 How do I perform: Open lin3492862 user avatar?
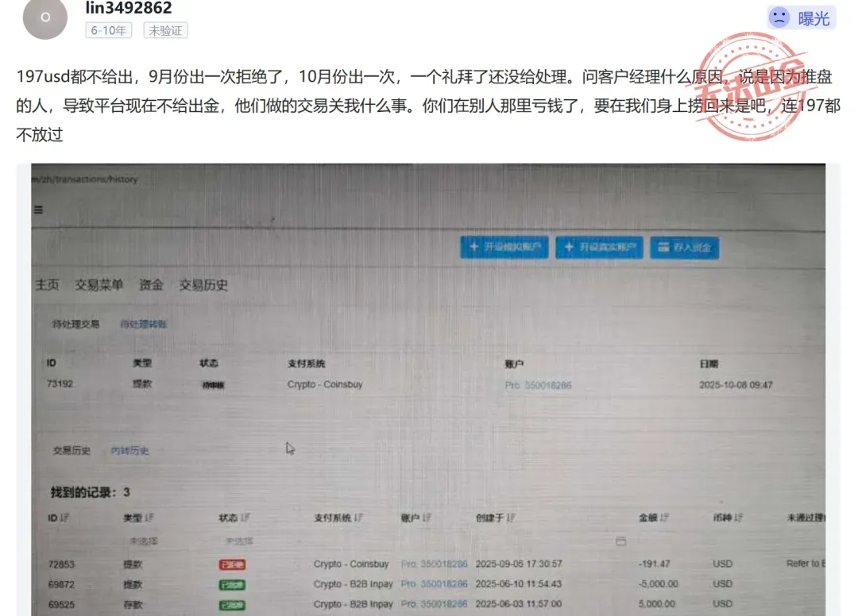coord(44,17)
